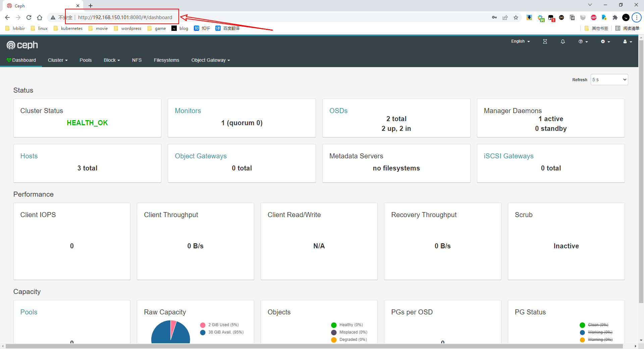The height and width of the screenshot is (349, 644).
Task: Expand the English language selector
Action: (x=520, y=41)
